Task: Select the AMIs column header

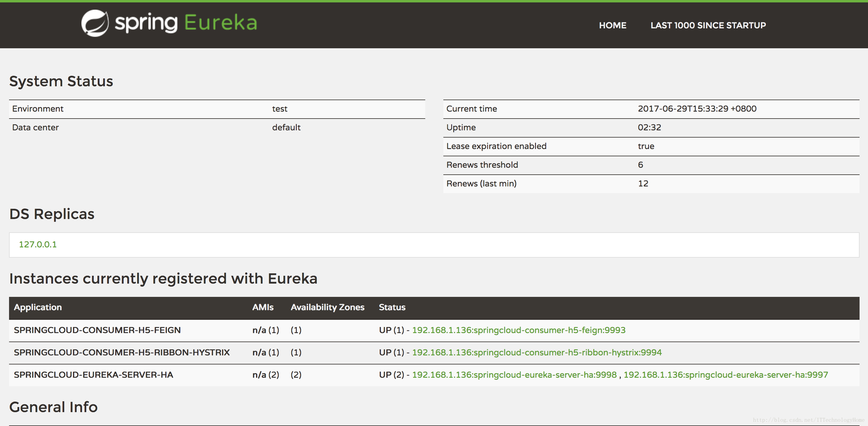Action: tap(263, 307)
